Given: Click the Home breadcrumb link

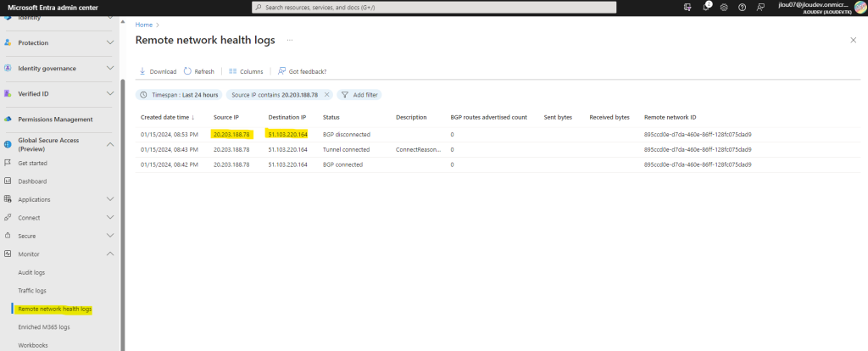Looking at the screenshot, I should [144, 25].
